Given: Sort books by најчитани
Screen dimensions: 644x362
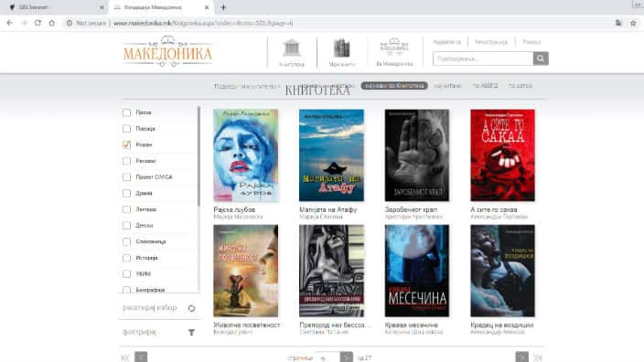Looking at the screenshot, I should pos(447,86).
